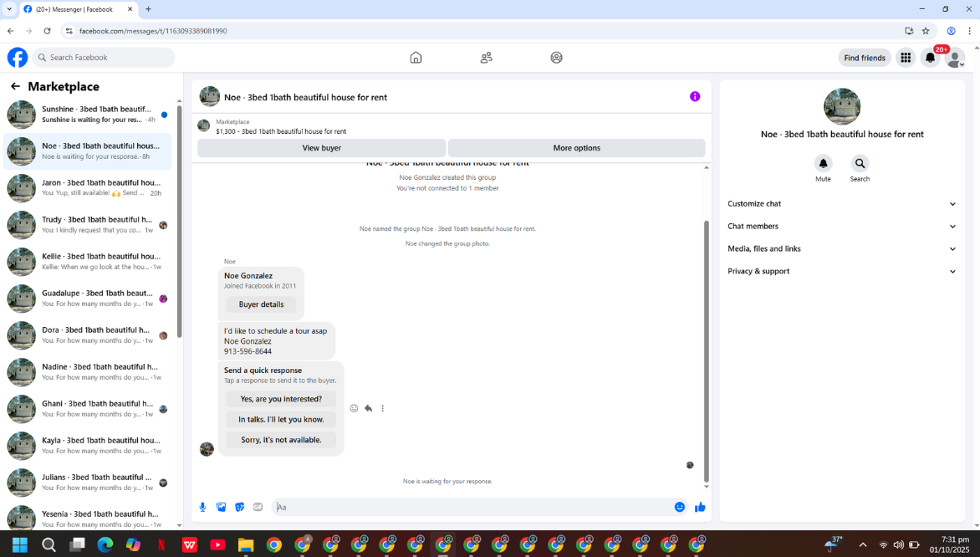The image size is (980, 557).
Task: Send a thumbs up like
Action: point(700,507)
